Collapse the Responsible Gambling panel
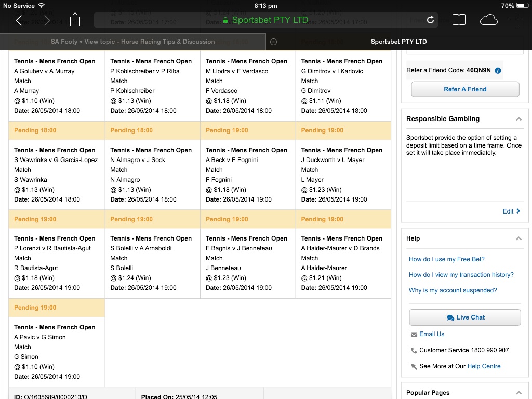Viewport: 532px width, 399px height. coord(518,119)
